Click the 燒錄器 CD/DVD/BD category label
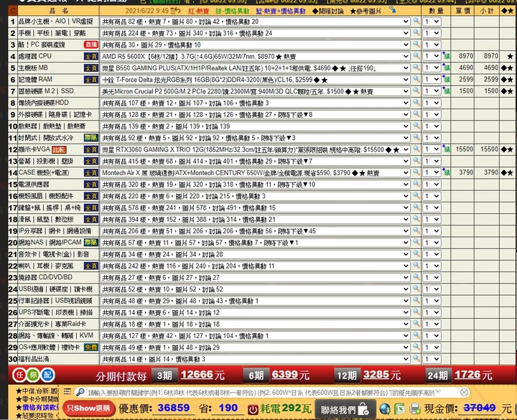This screenshot has width=517, height=420. point(45,277)
